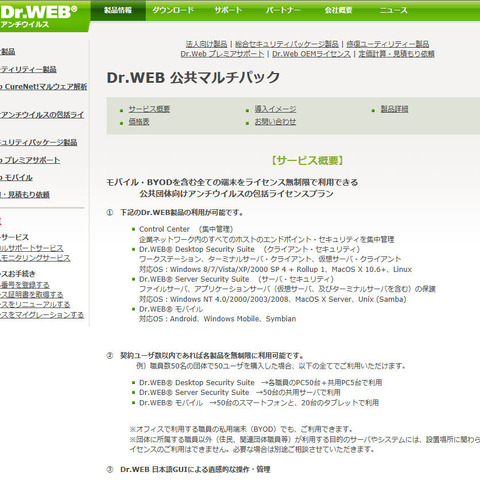Open the ダウンロード nav tab
This screenshot has height=480, width=480.
pyautogui.click(x=173, y=10)
